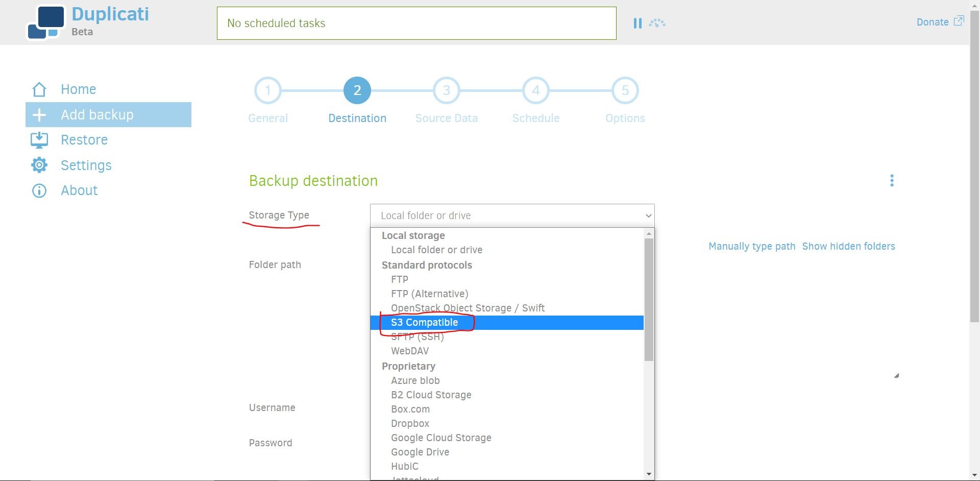Screen dimensions: 980x481
Task: Click the About info icon
Action: 39,190
